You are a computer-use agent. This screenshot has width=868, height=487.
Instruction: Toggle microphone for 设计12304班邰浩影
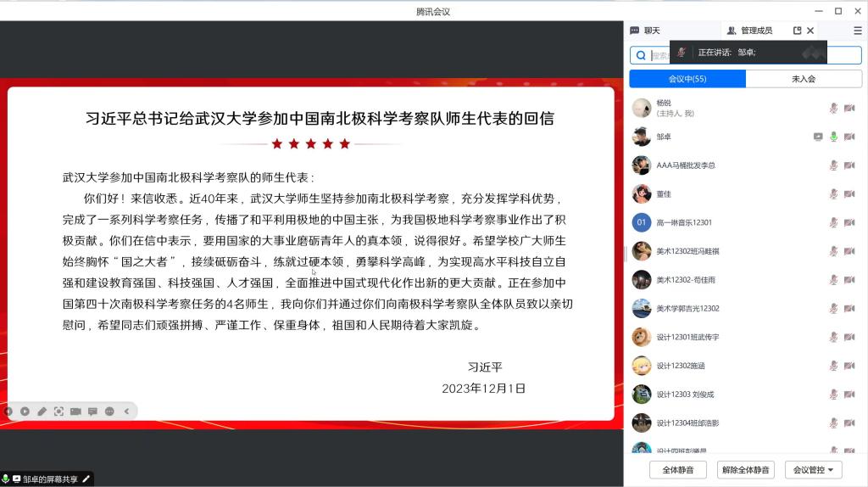pos(834,423)
